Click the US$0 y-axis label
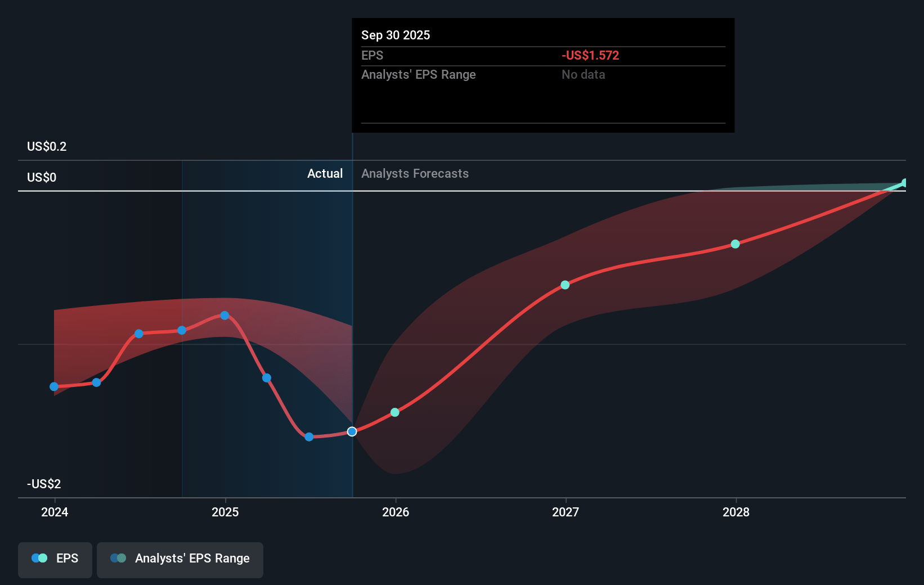This screenshot has height=585, width=924. tap(42, 178)
